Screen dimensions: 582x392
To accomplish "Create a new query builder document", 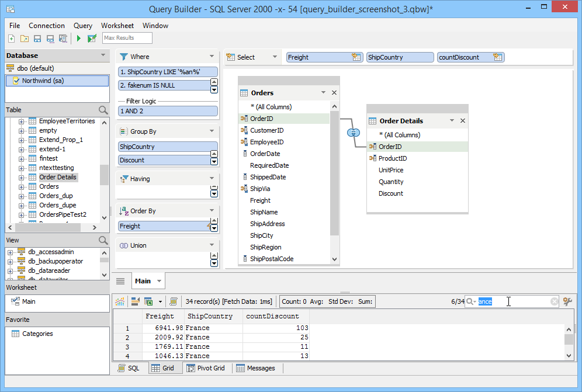I will [x=11, y=38].
